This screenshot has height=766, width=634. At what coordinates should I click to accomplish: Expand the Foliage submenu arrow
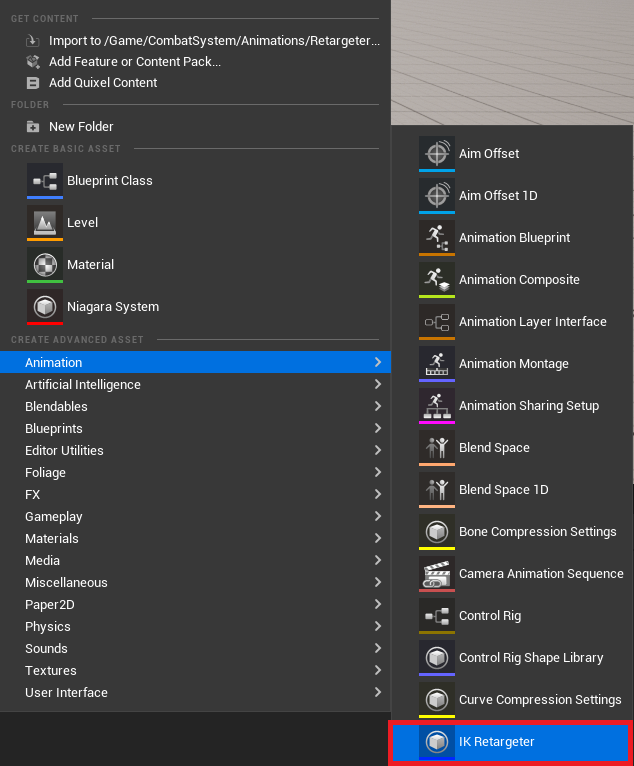(x=378, y=472)
